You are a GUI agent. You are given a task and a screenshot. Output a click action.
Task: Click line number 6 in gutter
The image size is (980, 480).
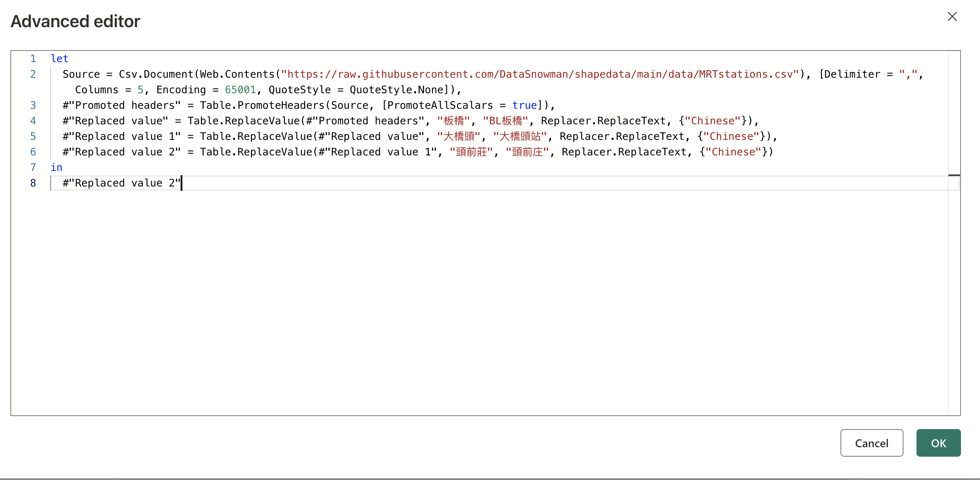[33, 152]
